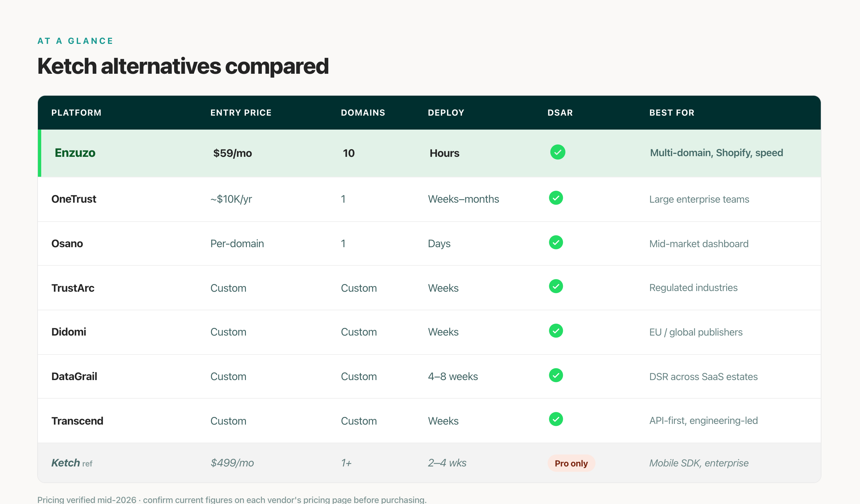
Task: Click the Weeks deploy time for Transcend
Action: point(443,420)
